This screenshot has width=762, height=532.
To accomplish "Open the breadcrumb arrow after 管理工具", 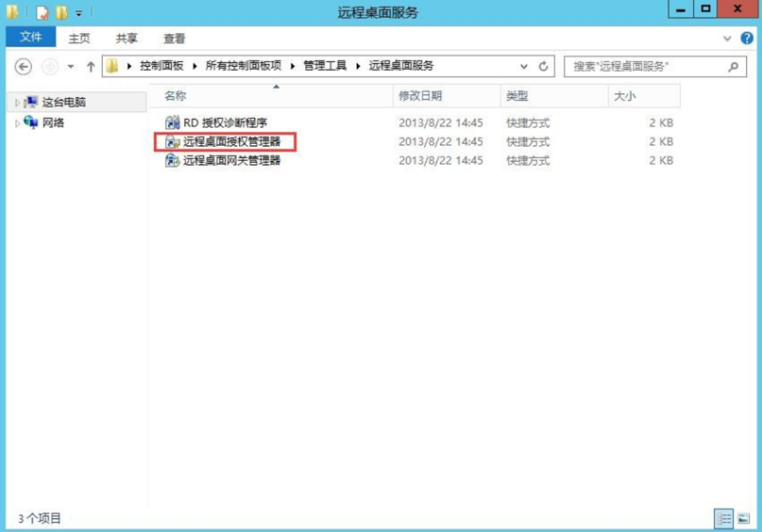I will coord(358,66).
